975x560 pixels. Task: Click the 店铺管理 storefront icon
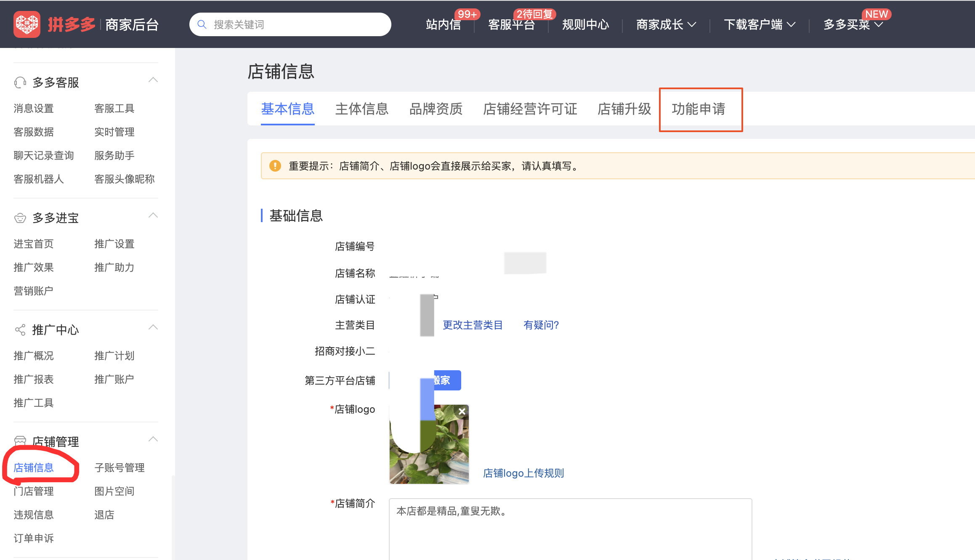click(19, 441)
